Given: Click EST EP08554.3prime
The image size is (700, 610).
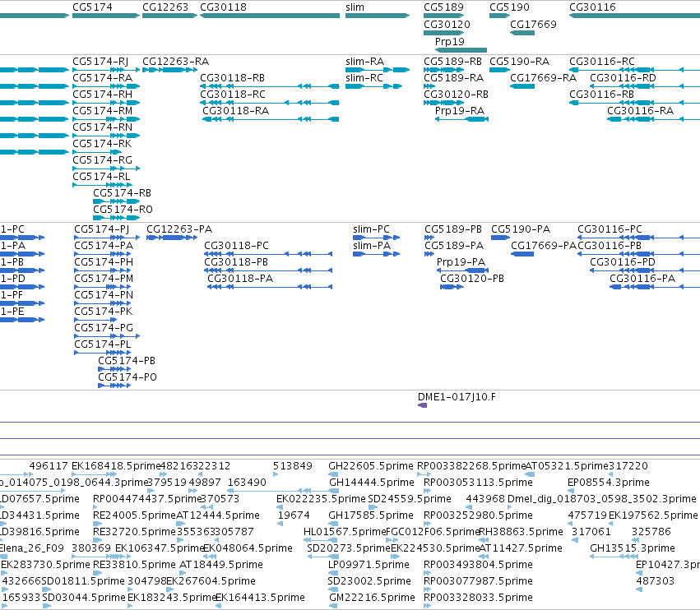Looking at the screenshot, I should pyautogui.click(x=609, y=483).
